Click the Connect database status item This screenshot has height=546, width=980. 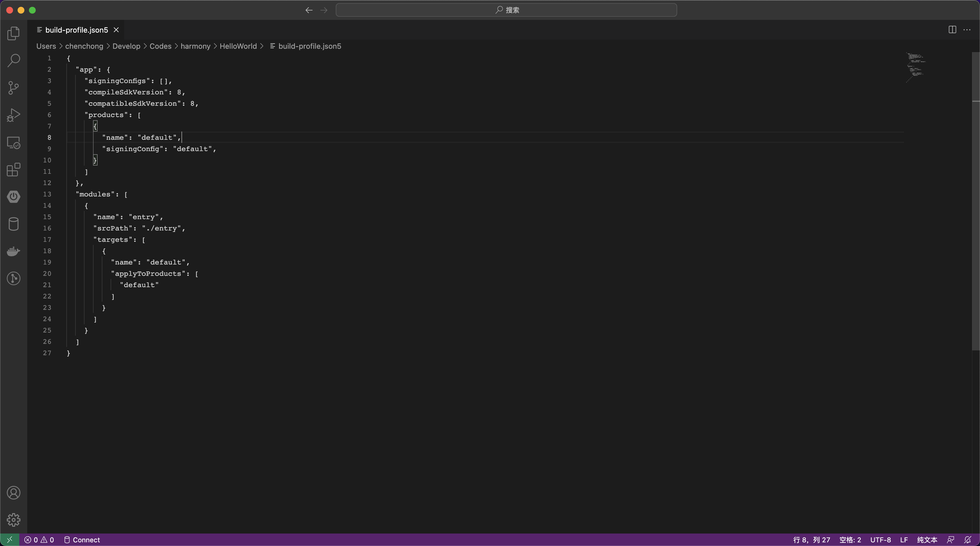pyautogui.click(x=82, y=539)
